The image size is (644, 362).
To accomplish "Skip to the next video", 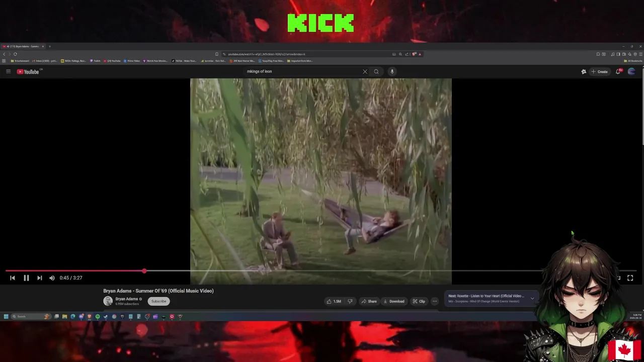I will pyautogui.click(x=39, y=278).
